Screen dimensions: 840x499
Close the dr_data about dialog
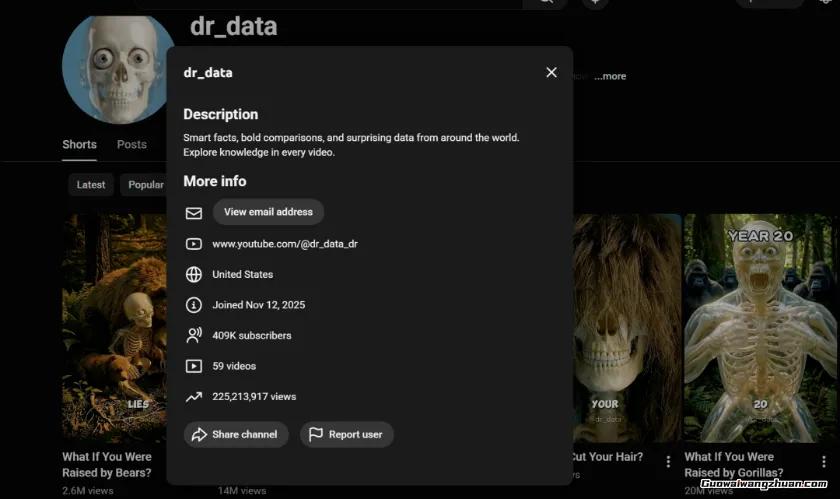point(551,72)
